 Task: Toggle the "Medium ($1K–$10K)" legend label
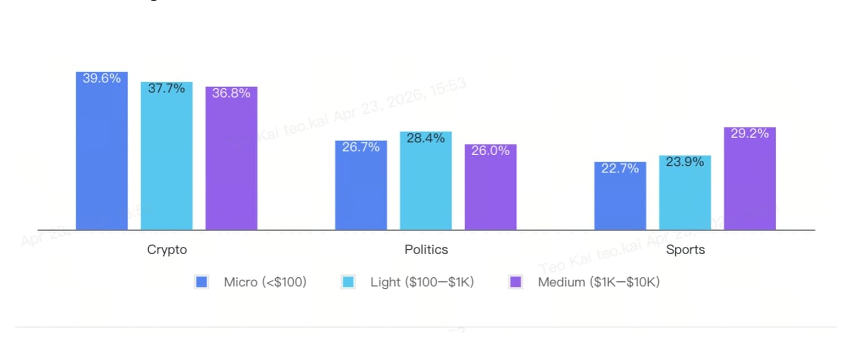click(x=598, y=282)
